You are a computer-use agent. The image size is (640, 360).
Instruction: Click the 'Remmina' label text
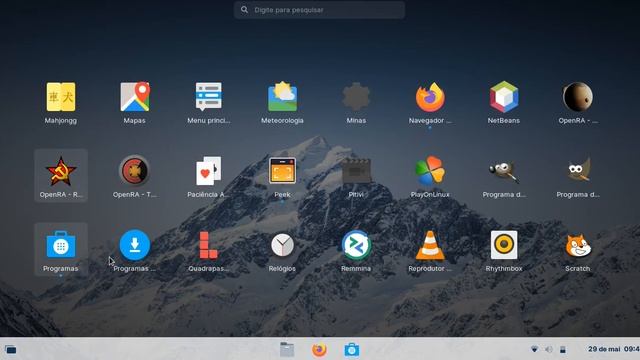point(356,269)
